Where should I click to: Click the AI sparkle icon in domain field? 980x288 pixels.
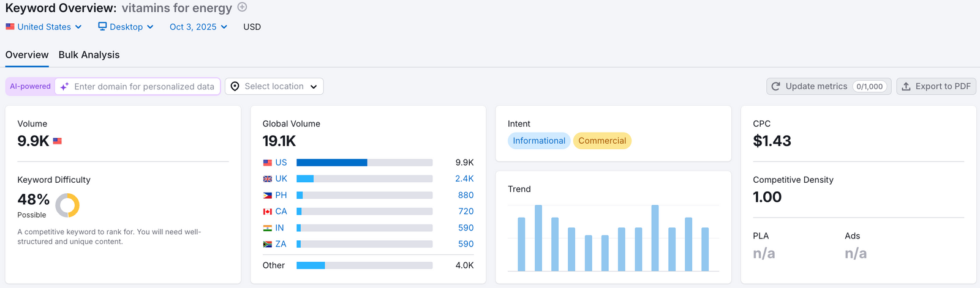tap(64, 87)
